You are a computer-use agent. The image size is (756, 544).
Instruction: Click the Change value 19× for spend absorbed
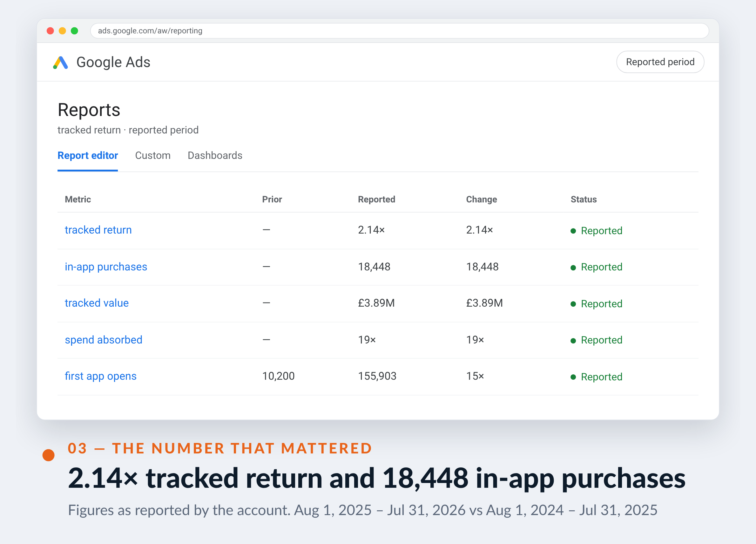475,340
